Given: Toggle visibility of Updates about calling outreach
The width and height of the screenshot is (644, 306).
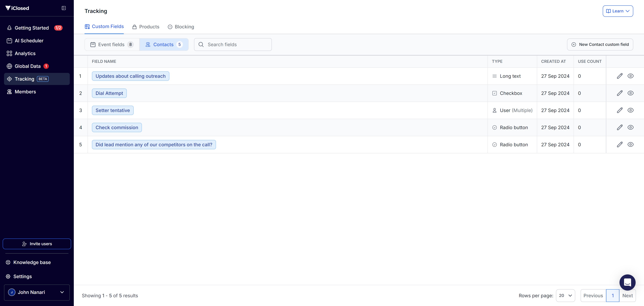Looking at the screenshot, I should tap(631, 76).
